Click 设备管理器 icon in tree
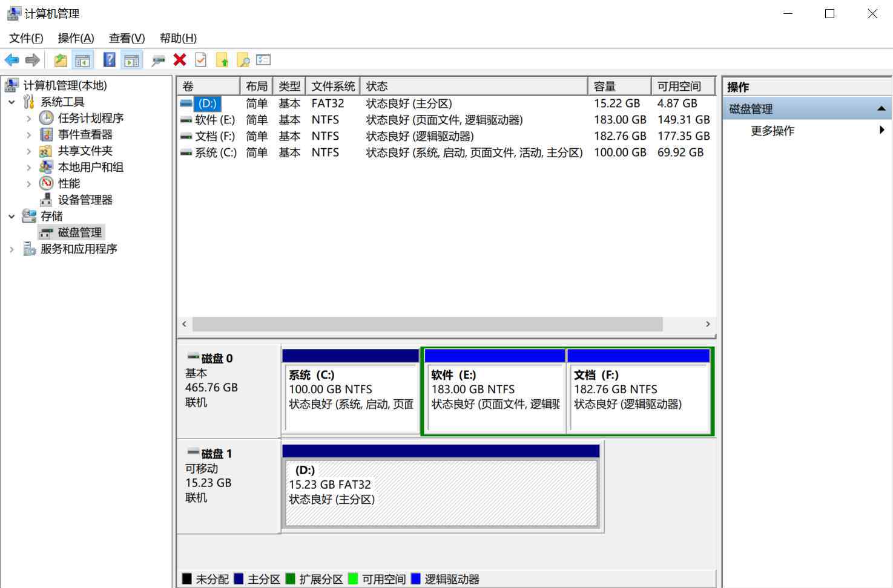The height and width of the screenshot is (588, 893). [x=46, y=200]
